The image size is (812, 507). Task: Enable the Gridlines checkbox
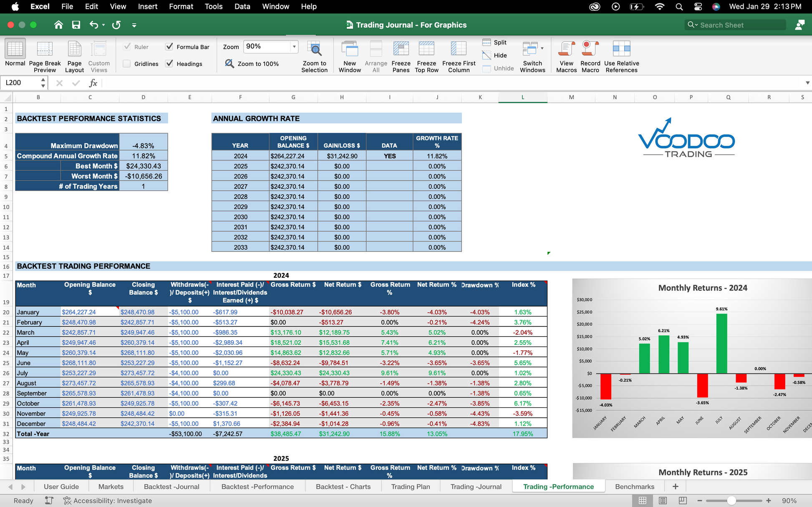tap(127, 64)
